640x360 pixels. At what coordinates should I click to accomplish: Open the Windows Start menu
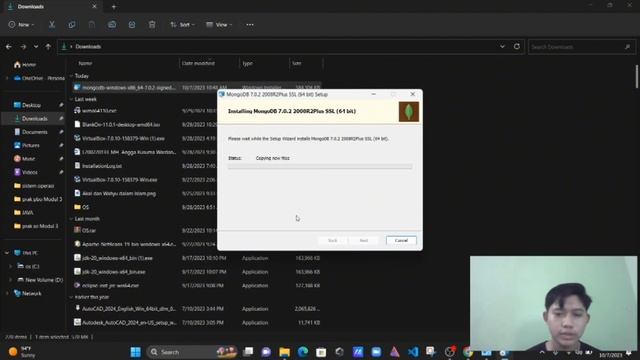click(x=136, y=352)
